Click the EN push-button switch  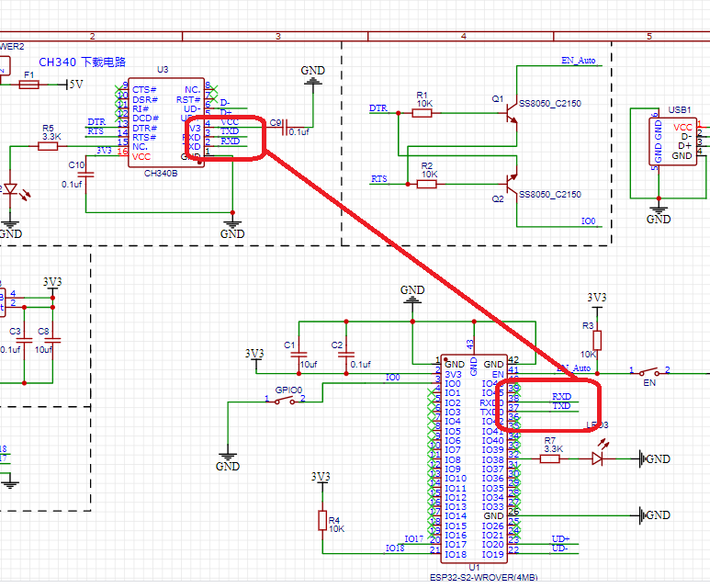[648, 370]
